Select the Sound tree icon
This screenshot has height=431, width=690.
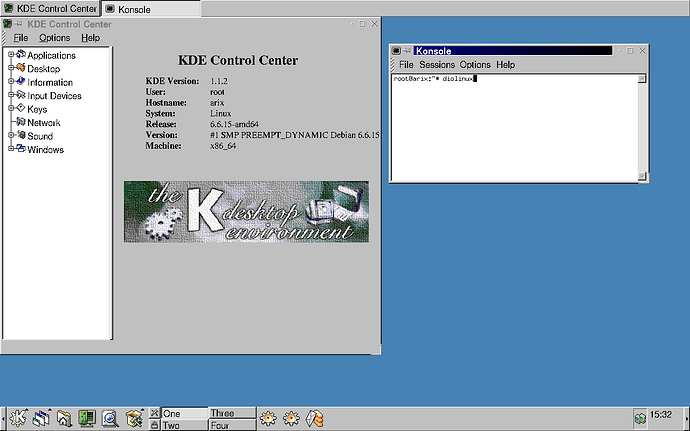[21, 135]
